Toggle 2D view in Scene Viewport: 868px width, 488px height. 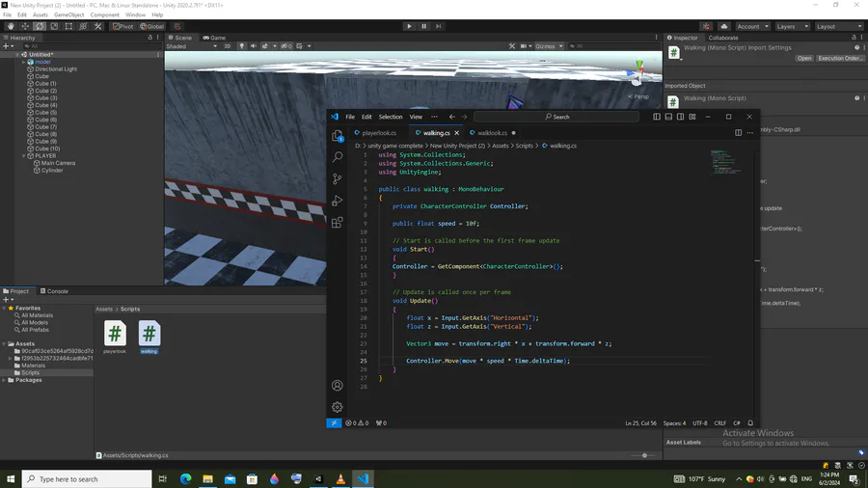227,46
